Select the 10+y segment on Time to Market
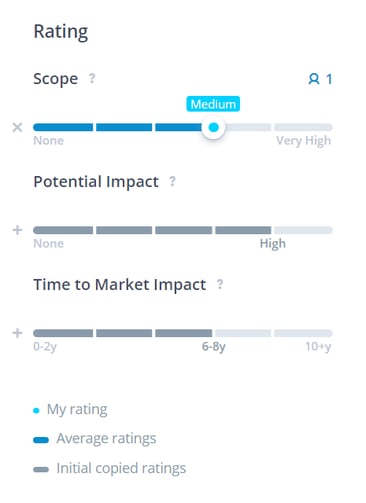This screenshot has width=366, height=503. pyautogui.click(x=303, y=333)
